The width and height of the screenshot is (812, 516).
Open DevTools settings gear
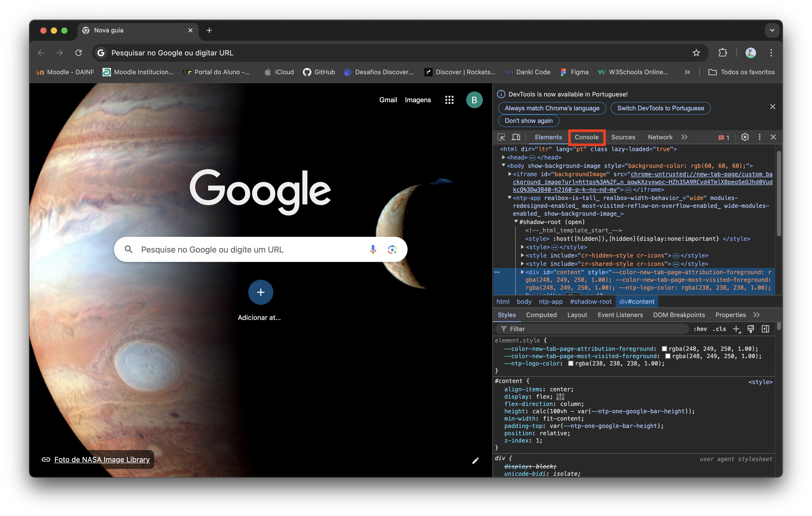(745, 137)
